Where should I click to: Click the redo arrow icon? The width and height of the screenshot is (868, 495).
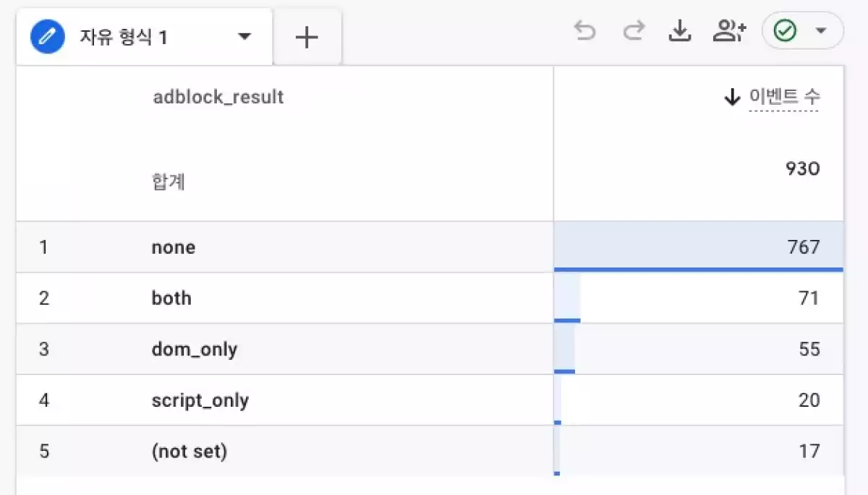click(634, 32)
